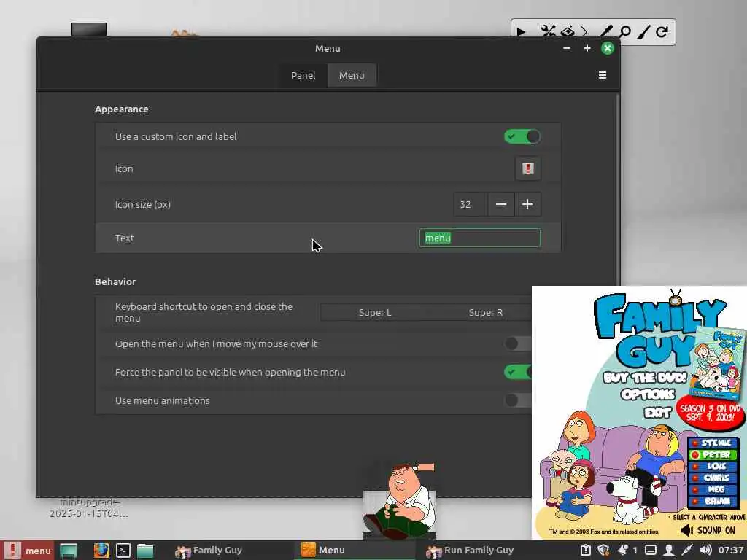Click the chevron arrow in floating toolbar
Viewport: 747px width, 560px height.
click(584, 32)
